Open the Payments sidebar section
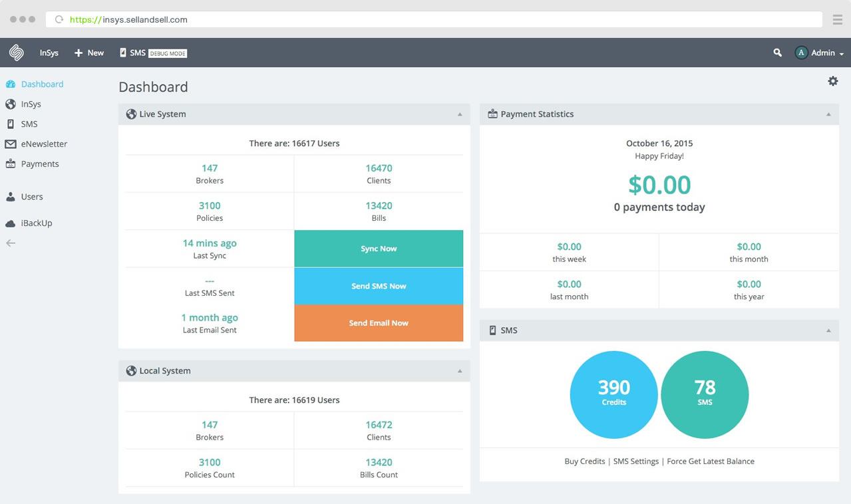This screenshot has width=851, height=504. pyautogui.click(x=38, y=164)
